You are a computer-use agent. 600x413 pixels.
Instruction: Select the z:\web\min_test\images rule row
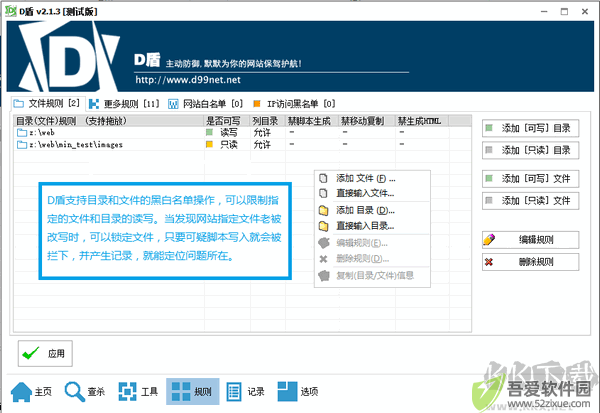(242, 144)
